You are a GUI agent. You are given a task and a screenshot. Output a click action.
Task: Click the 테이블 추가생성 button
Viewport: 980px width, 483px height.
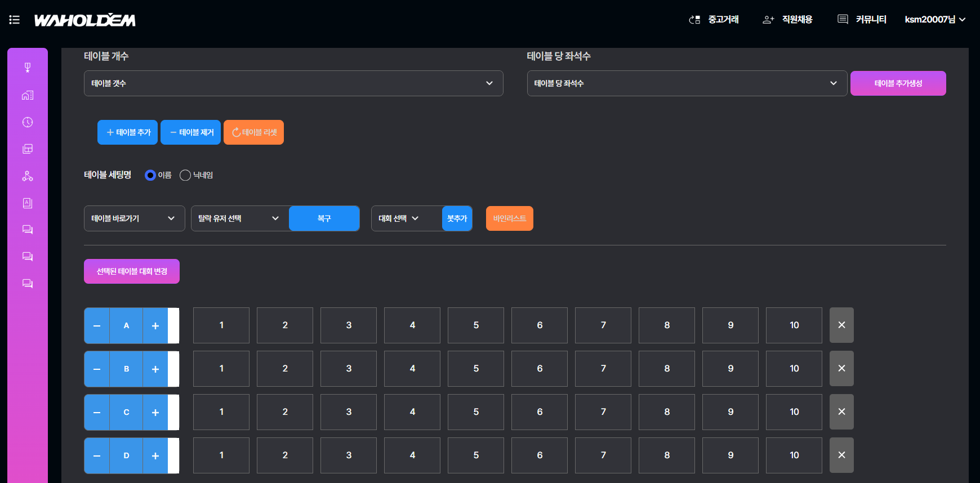(x=898, y=83)
